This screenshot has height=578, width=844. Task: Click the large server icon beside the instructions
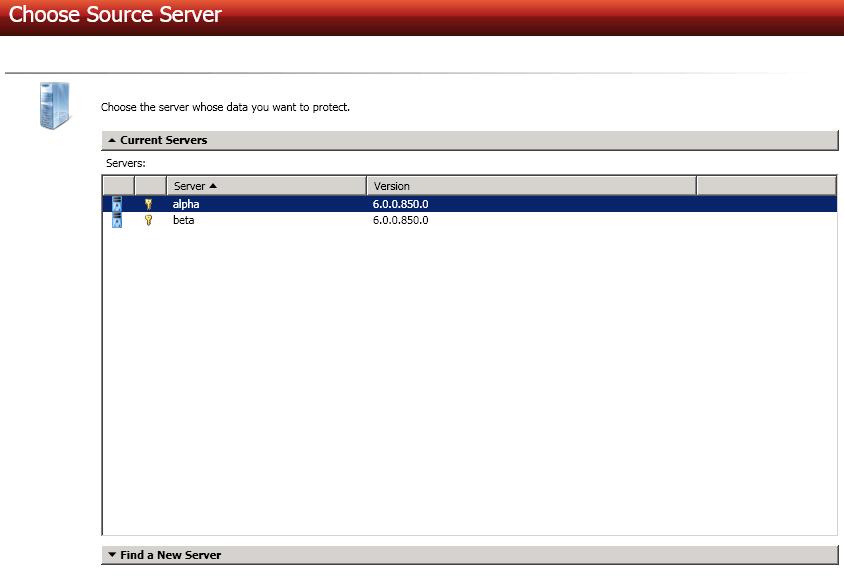[x=55, y=106]
